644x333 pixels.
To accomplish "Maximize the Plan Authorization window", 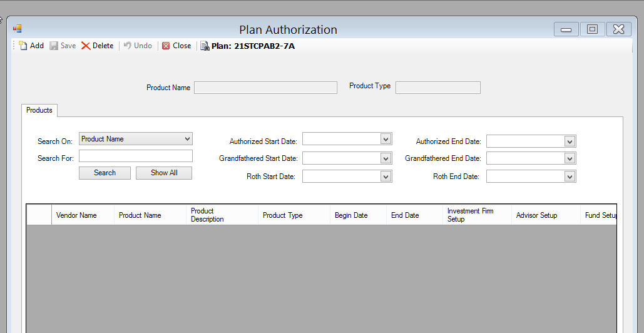I will point(592,29).
